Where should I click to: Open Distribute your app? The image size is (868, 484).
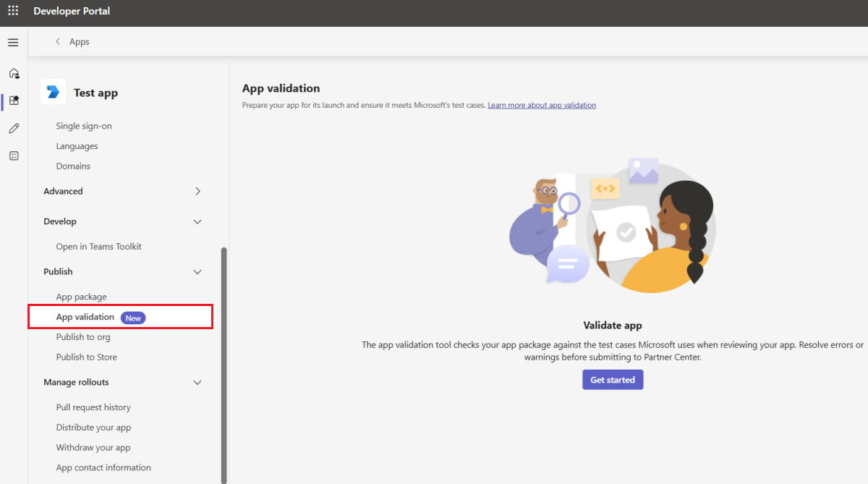93,428
